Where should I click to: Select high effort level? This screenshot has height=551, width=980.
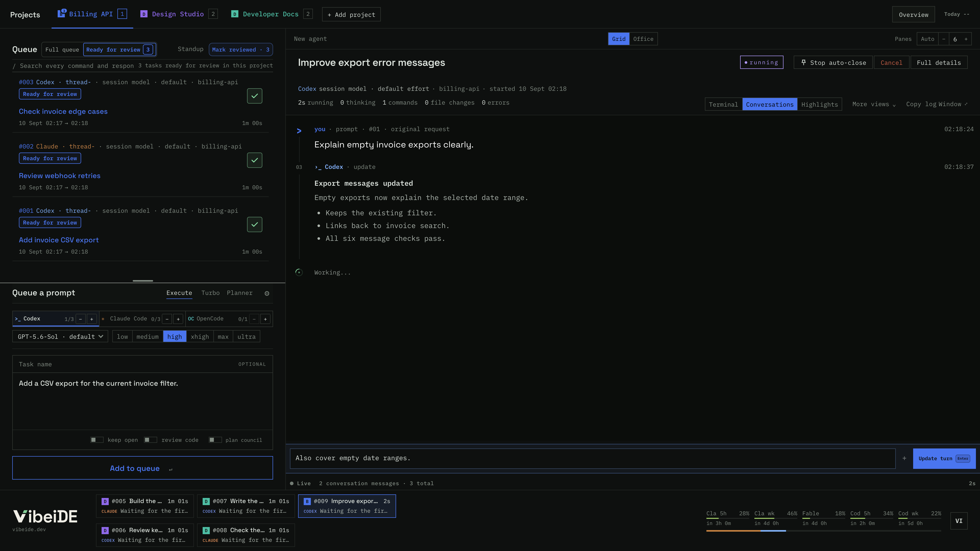(x=175, y=337)
